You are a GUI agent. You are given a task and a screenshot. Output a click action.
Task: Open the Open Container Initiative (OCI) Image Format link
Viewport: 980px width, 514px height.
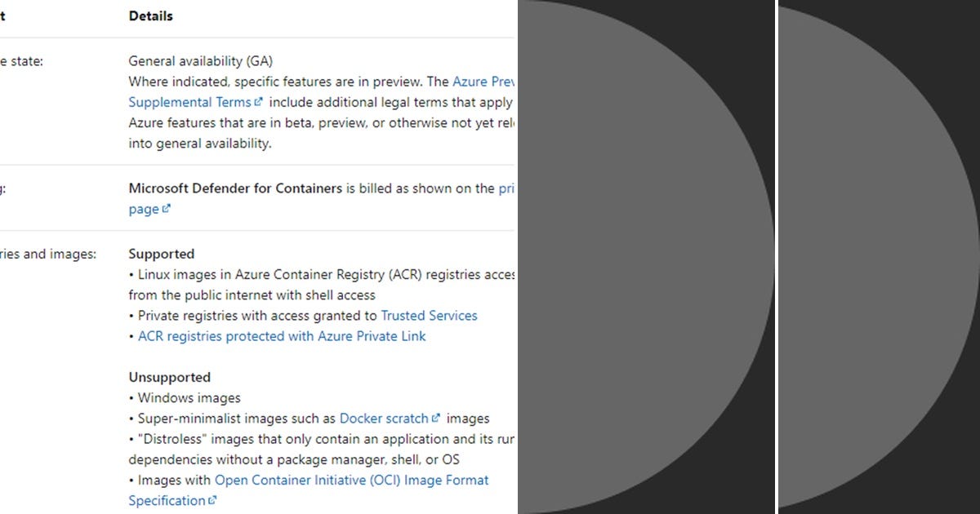click(350, 480)
